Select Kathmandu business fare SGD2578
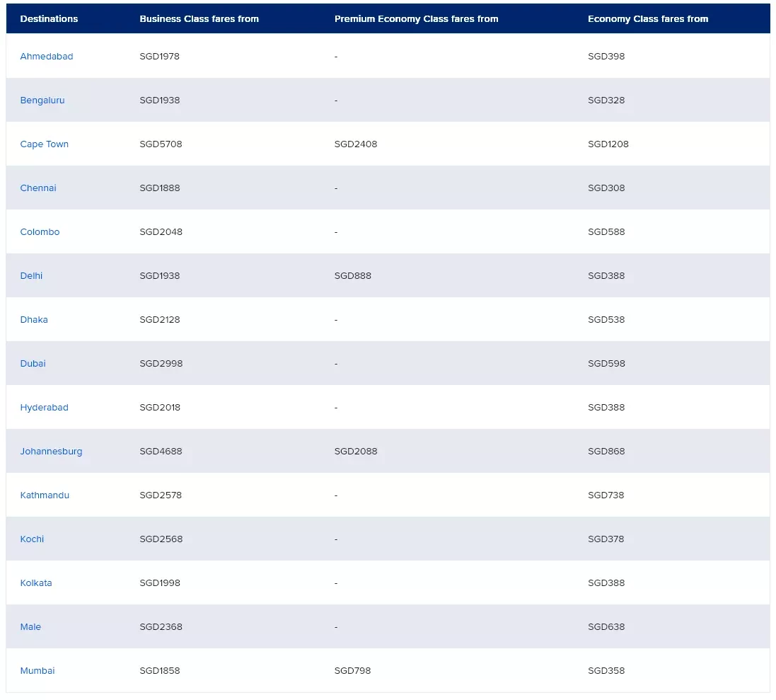Image resolution: width=776 pixels, height=700 pixels. (161, 495)
